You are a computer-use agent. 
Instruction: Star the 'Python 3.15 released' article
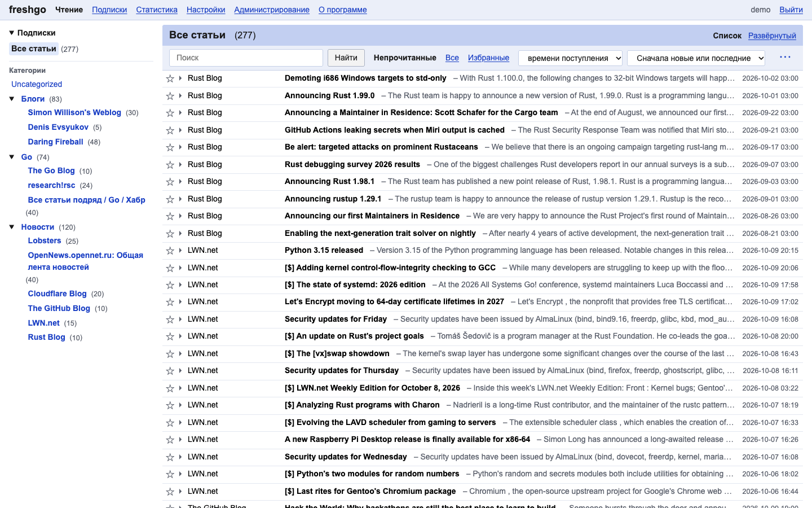170,251
